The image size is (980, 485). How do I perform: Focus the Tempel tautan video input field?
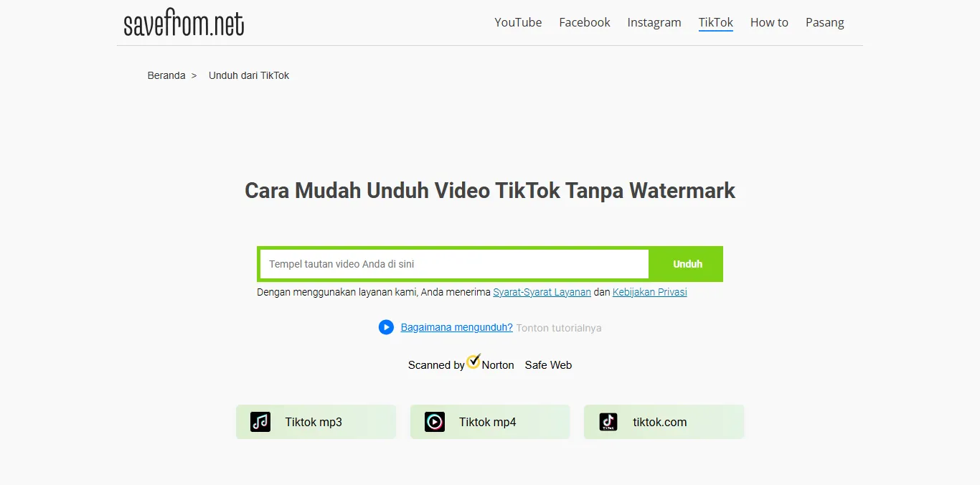point(454,264)
